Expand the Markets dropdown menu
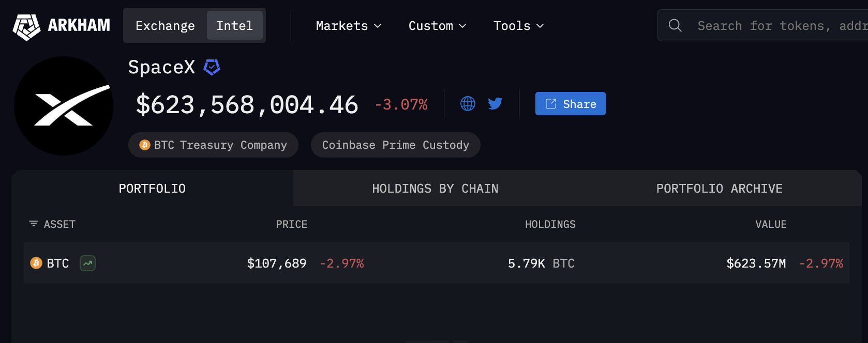Image resolution: width=868 pixels, height=343 pixels. [x=348, y=26]
